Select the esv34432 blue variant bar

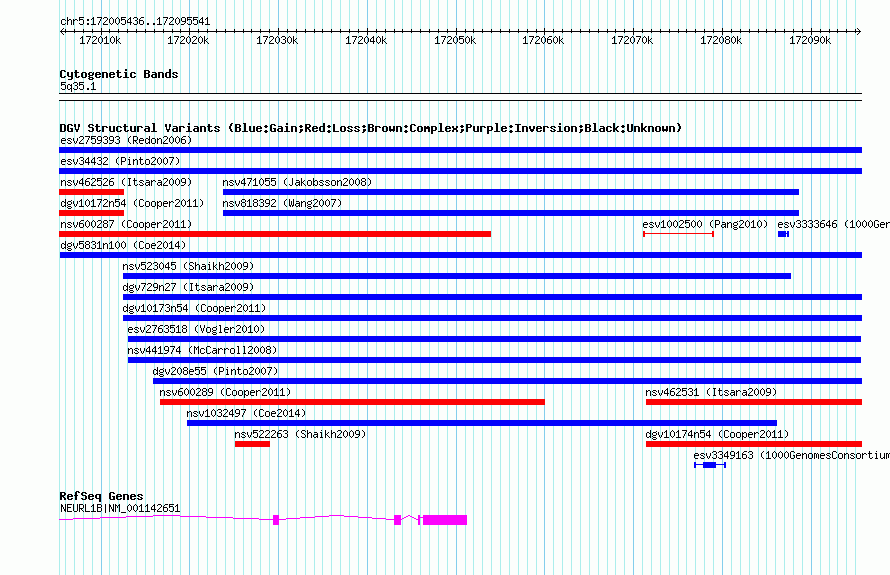[x=460, y=171]
